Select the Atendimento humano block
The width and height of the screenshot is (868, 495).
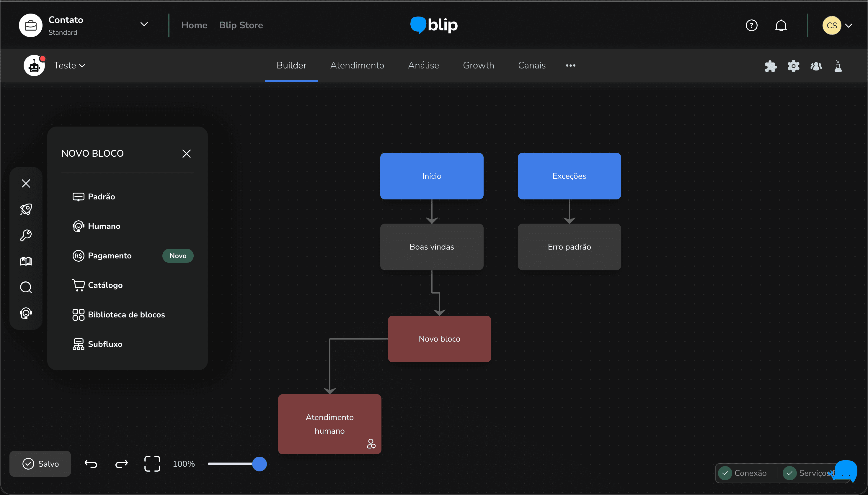click(329, 424)
